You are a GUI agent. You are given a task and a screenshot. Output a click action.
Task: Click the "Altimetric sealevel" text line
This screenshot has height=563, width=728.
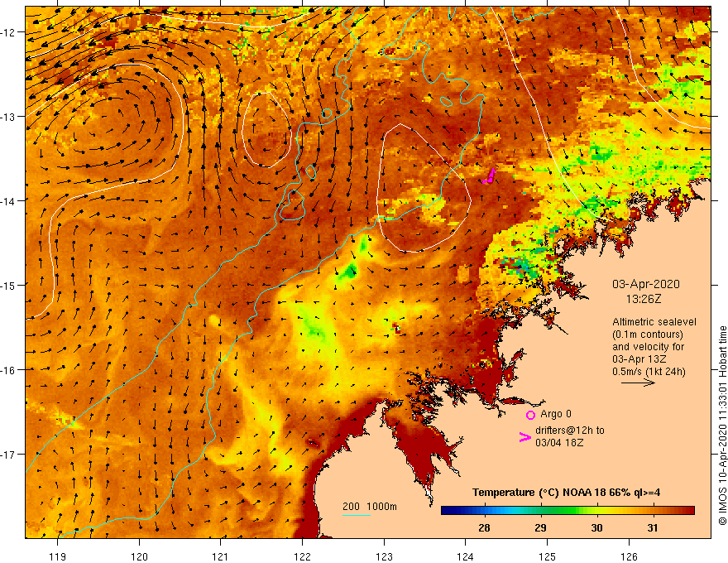click(654, 321)
